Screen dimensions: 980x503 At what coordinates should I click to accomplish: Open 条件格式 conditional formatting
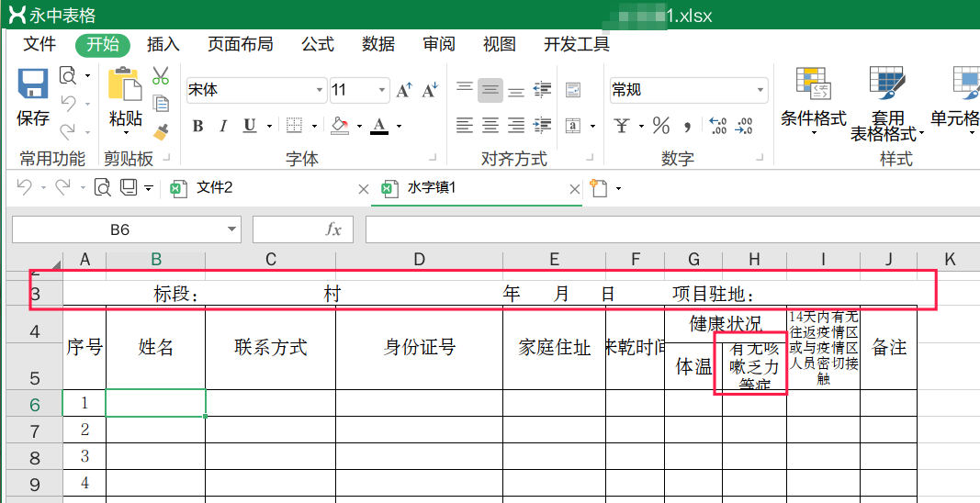(x=814, y=101)
